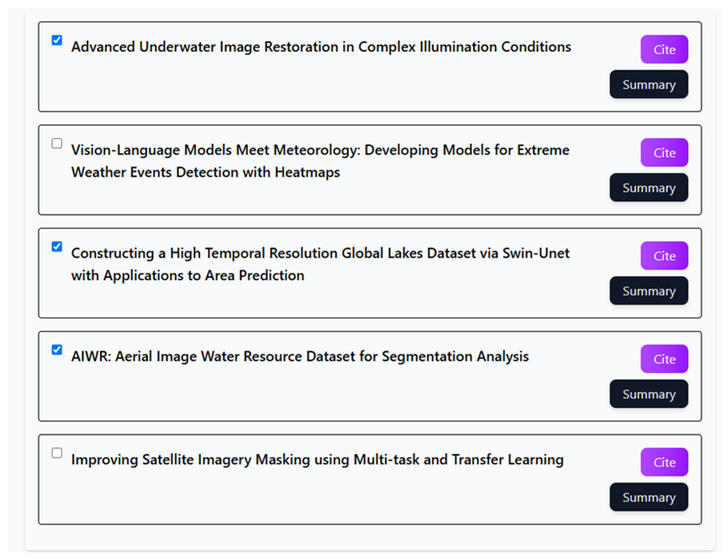Uncheck the Global Lakes Dataset paper checkbox

click(57, 246)
